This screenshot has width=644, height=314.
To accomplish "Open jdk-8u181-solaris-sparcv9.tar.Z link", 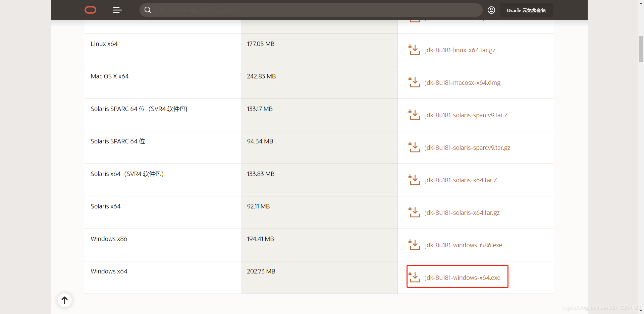I will point(466,115).
